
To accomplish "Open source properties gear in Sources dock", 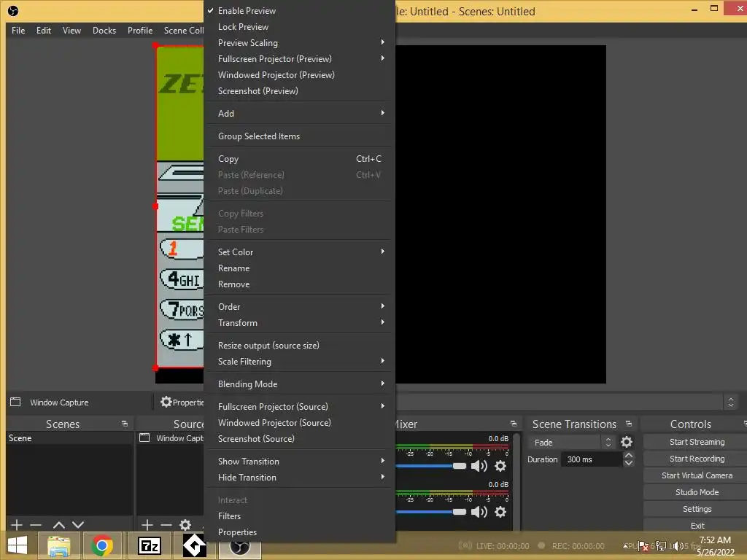I will (x=185, y=525).
